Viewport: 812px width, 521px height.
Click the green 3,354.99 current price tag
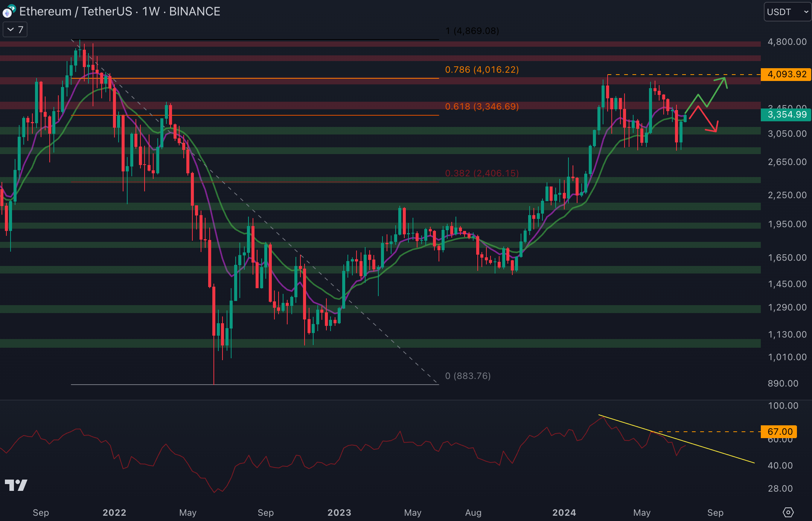coord(786,115)
